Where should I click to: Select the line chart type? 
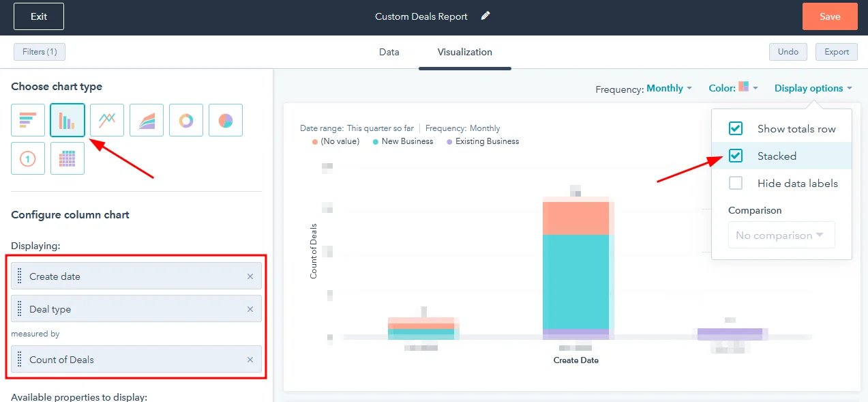tap(106, 119)
